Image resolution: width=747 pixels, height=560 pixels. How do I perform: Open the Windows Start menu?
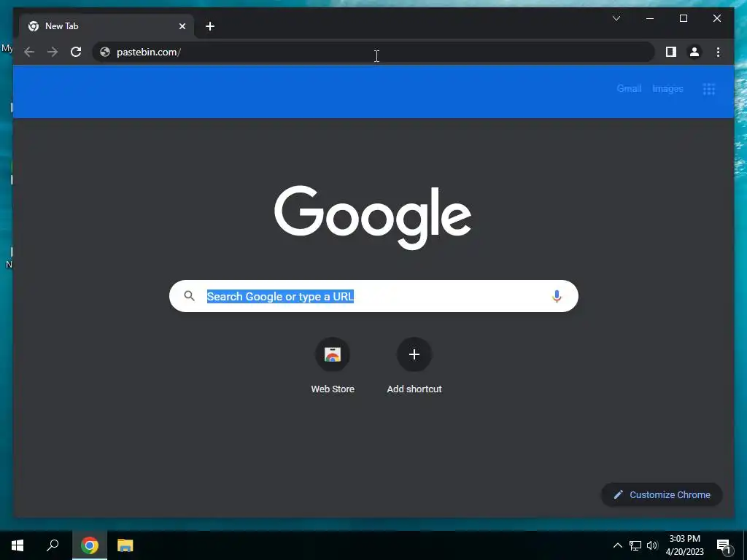[18, 545]
